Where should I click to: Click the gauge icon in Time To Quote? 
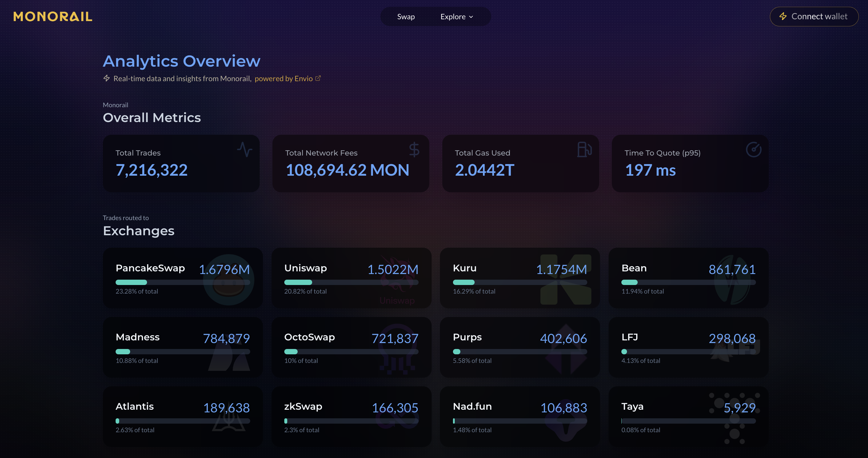pyautogui.click(x=754, y=149)
